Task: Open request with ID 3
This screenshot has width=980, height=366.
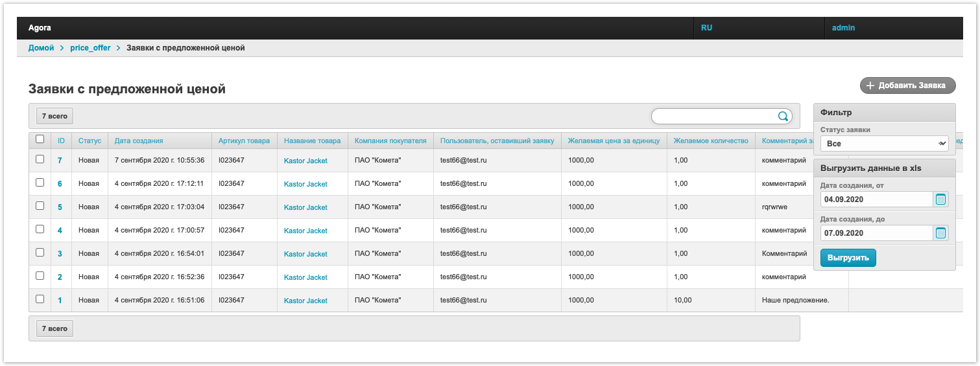Action: (x=60, y=254)
